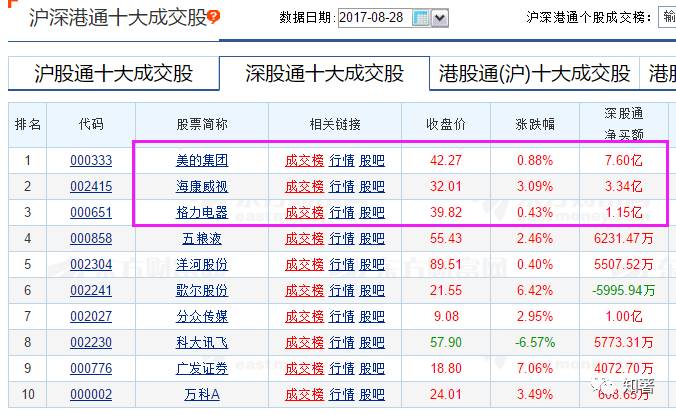Open 股吧 link for 广发证券
Viewport: 676px width, 415px height.
pyautogui.click(x=372, y=368)
